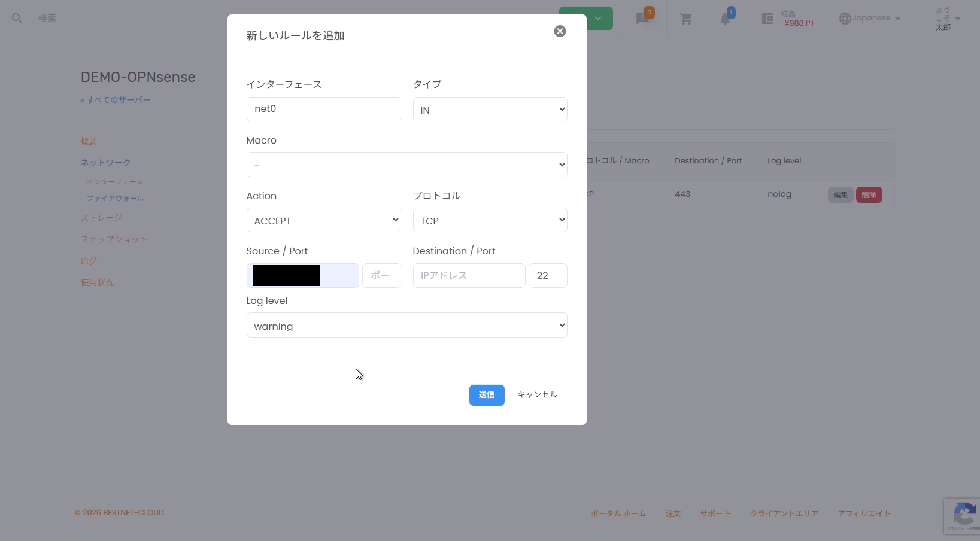980x541 pixels.
Task: Click the インターフェース field containing net0
Action: pyautogui.click(x=323, y=110)
